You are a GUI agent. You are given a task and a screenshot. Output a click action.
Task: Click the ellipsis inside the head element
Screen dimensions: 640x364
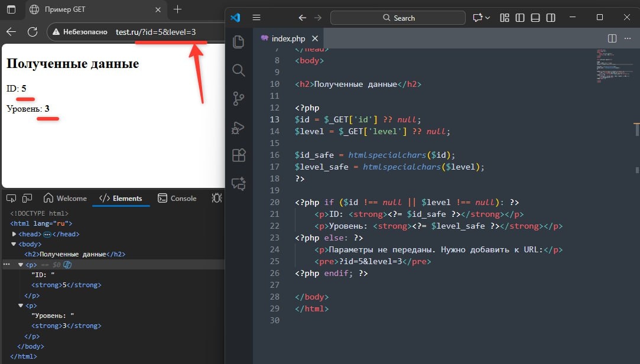coord(47,234)
